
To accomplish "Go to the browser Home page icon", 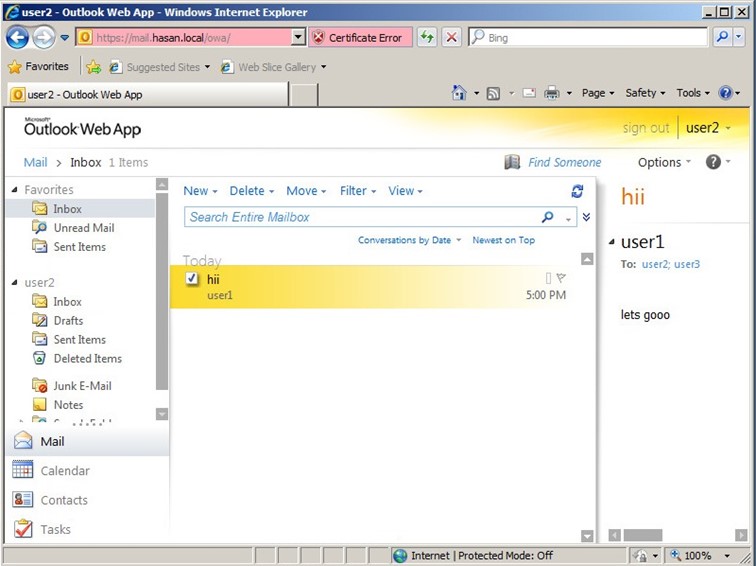I will tap(459, 93).
